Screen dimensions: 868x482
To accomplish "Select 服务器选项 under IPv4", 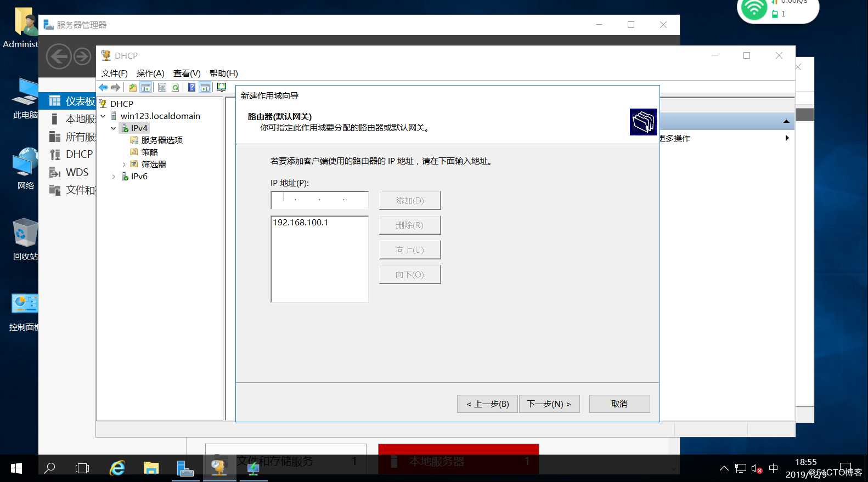I will 162,140.
